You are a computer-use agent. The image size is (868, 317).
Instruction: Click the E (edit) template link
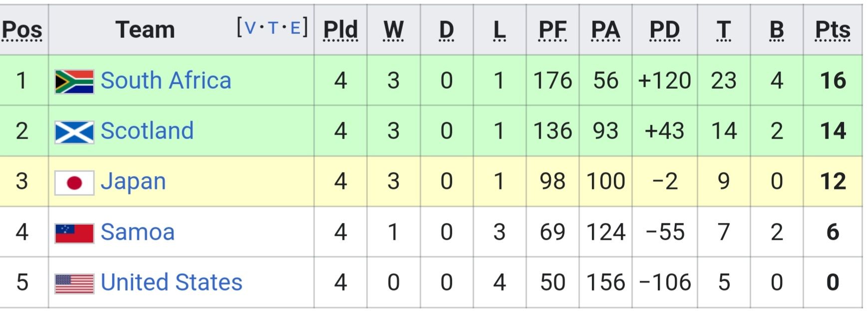click(295, 28)
